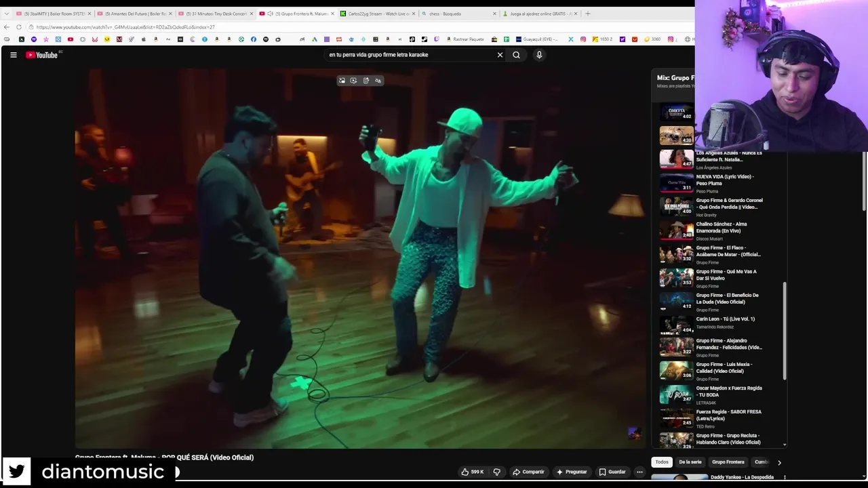Save video with Guardar button
868x488 pixels.
[612, 472]
